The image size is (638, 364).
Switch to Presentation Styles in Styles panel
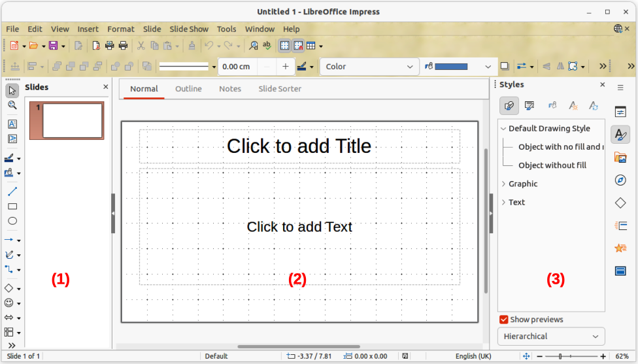[x=529, y=106]
